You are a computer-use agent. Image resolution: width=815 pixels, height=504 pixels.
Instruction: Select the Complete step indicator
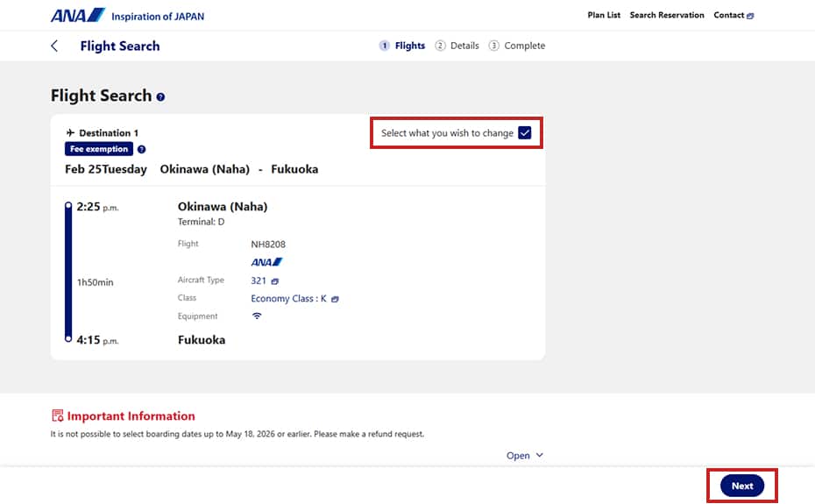coord(517,46)
